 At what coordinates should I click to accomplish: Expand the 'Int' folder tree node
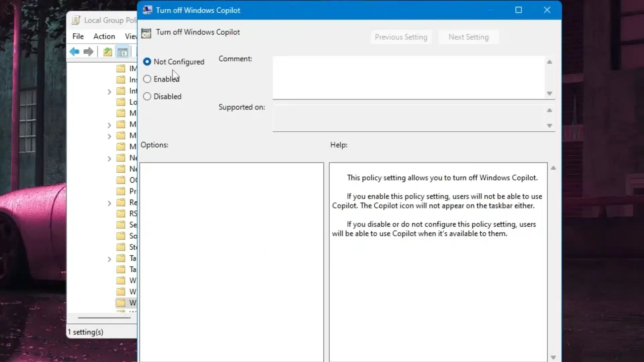click(109, 92)
